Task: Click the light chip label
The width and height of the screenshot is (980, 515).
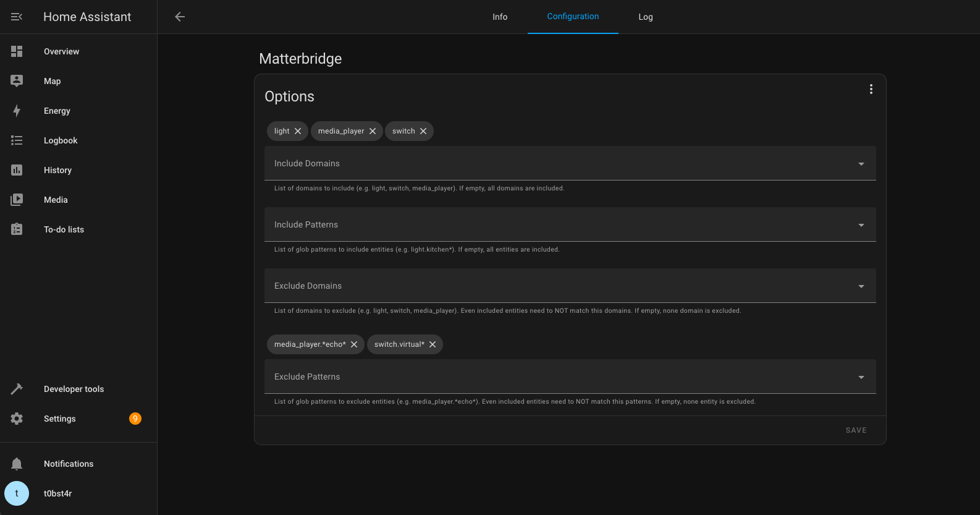Action: [282, 131]
